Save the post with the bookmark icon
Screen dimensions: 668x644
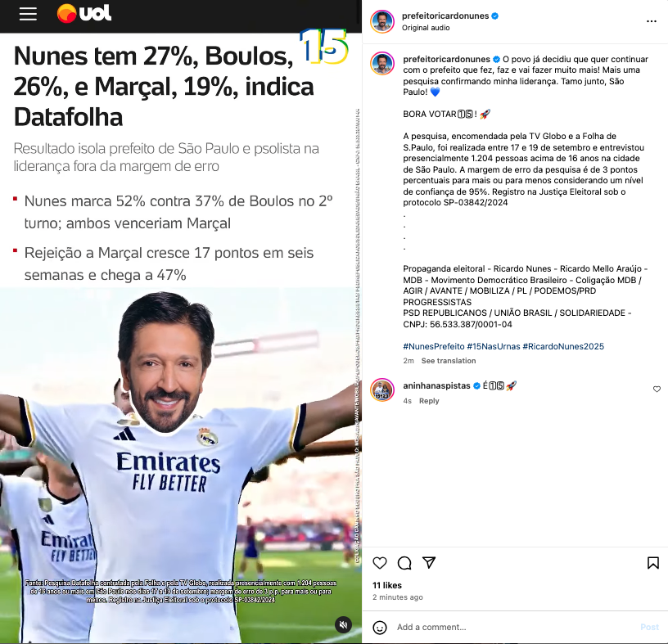[x=652, y=563]
